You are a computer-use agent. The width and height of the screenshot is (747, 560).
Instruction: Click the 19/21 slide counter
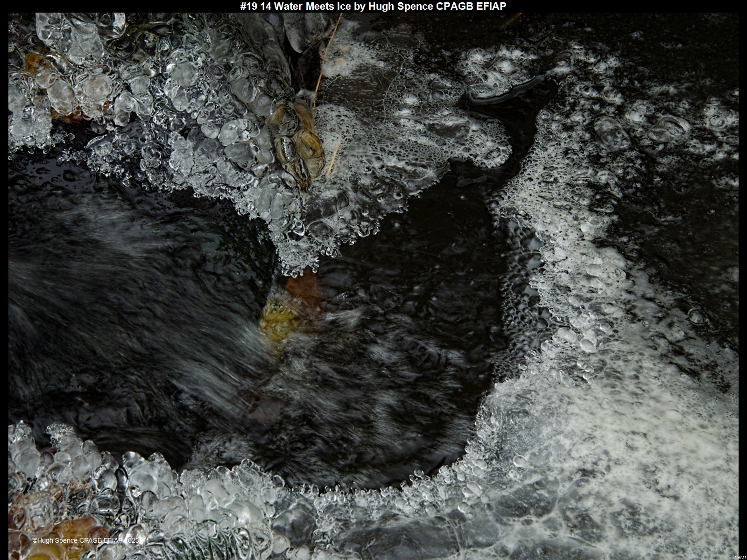pyautogui.click(x=740, y=557)
